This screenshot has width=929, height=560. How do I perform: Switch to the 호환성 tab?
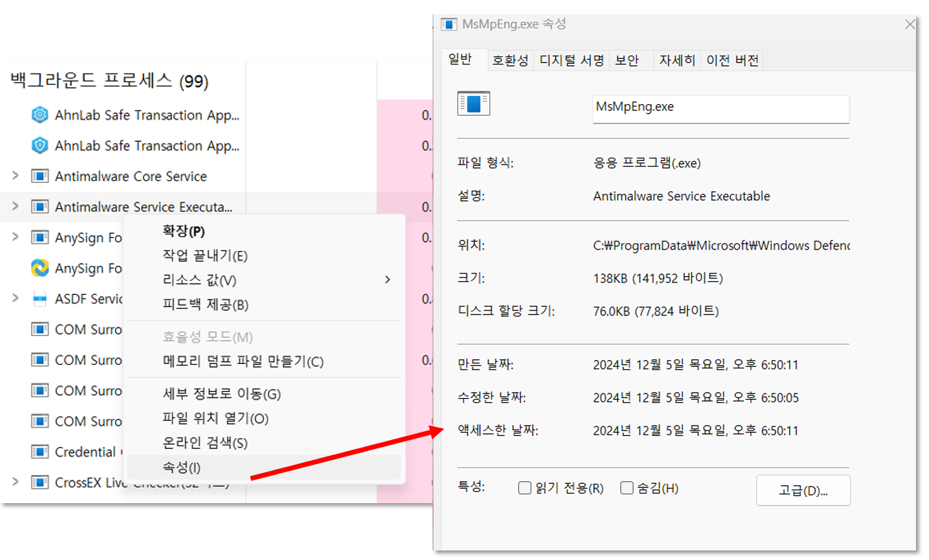click(x=510, y=60)
